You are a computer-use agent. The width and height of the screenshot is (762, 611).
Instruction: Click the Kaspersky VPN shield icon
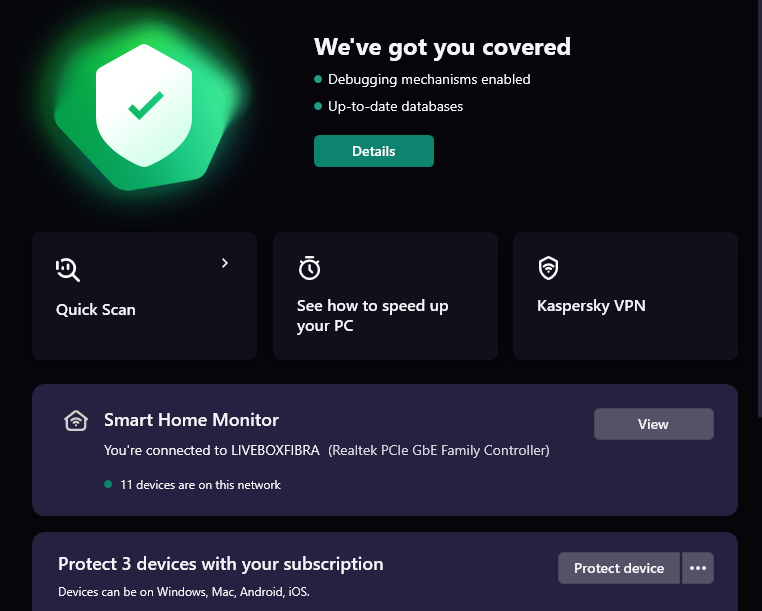[548, 268]
